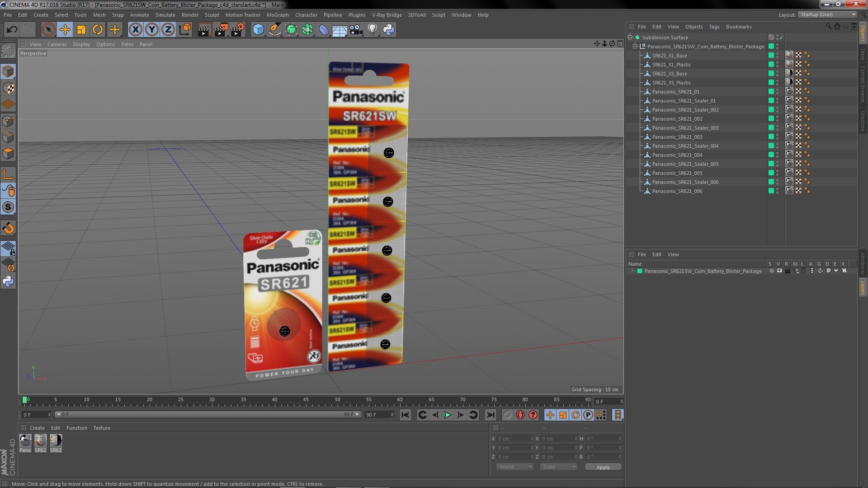Click the Go to Start button
This screenshot has height=488, width=868.
coord(406,415)
